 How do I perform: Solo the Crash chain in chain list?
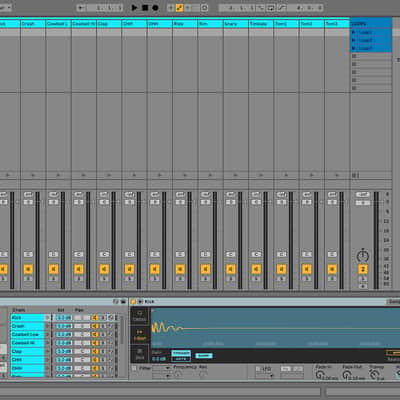pyautogui.click(x=103, y=326)
